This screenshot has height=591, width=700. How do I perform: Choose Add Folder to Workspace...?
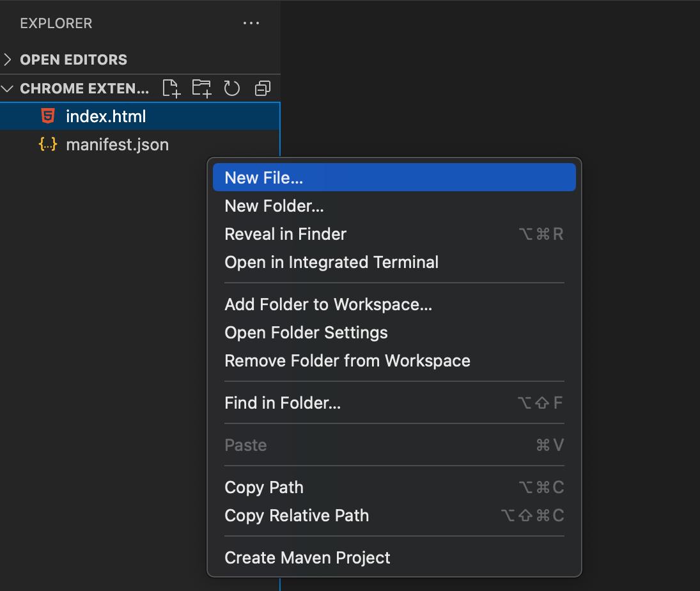pyautogui.click(x=328, y=304)
